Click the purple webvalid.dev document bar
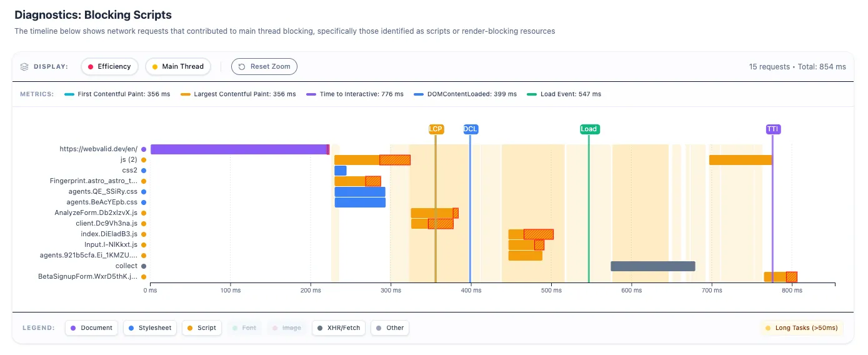This screenshot has height=355, width=868. tap(239, 149)
